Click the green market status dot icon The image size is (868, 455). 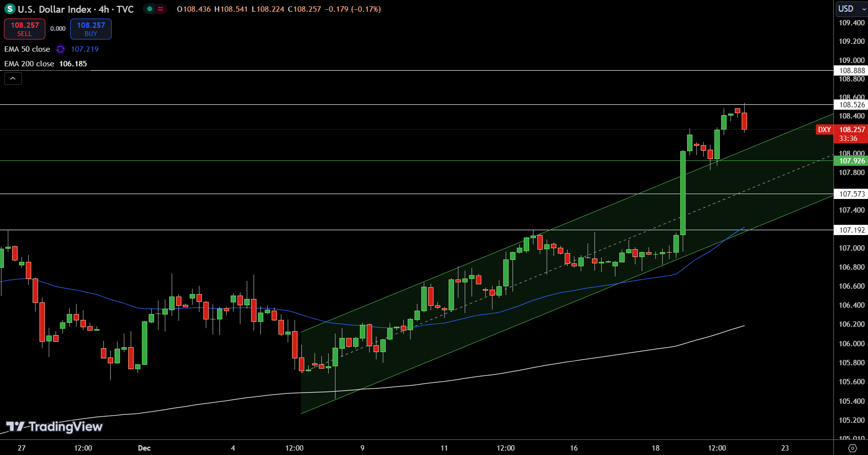[x=149, y=9]
